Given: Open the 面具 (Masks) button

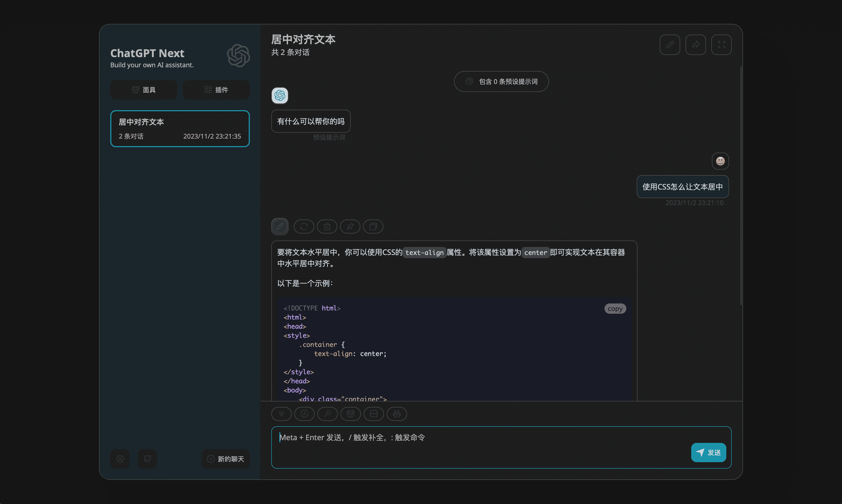Looking at the screenshot, I should click(144, 90).
